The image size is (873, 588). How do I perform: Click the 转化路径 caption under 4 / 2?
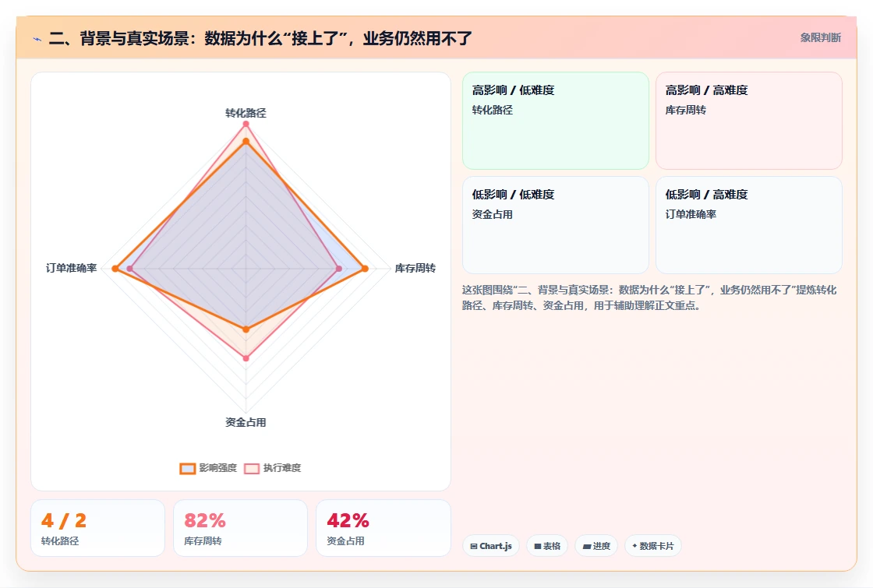point(60,540)
